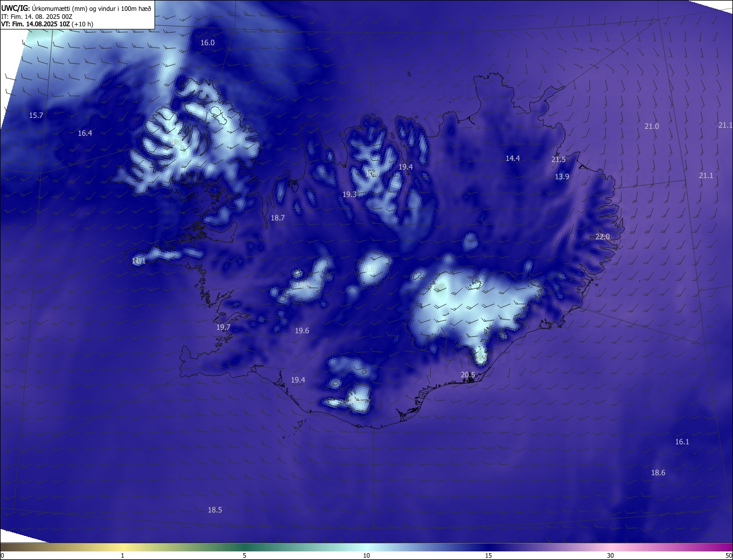Viewport: 733px width, 560px height.
Task: Click the 16.1 value label
Action: 682,441
